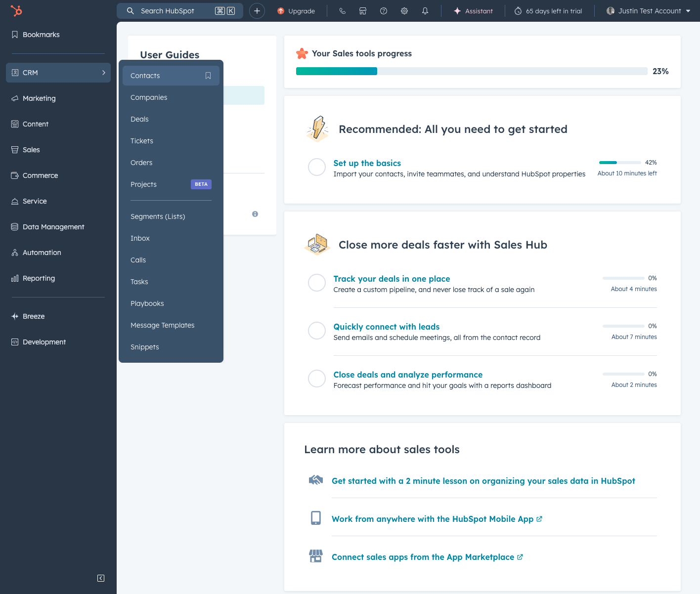Open the Help question mark icon
Image resolution: width=700 pixels, height=594 pixels.
(x=384, y=11)
